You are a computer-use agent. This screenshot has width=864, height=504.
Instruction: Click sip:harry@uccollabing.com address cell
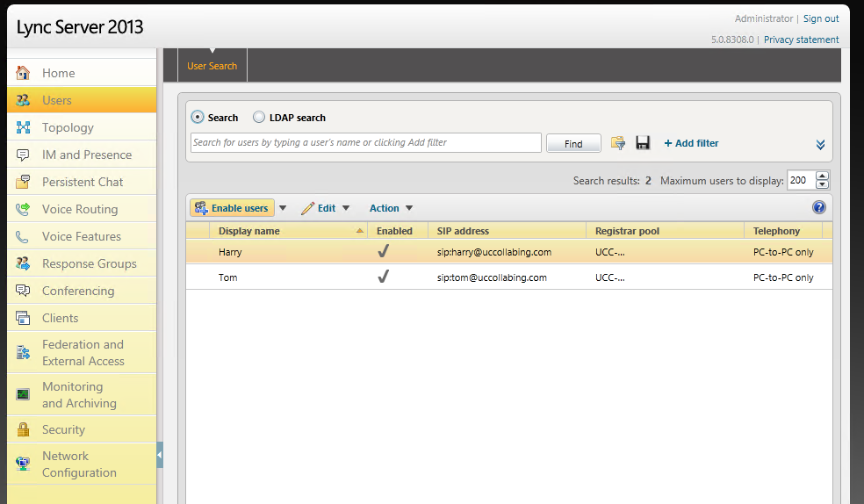tap(493, 252)
